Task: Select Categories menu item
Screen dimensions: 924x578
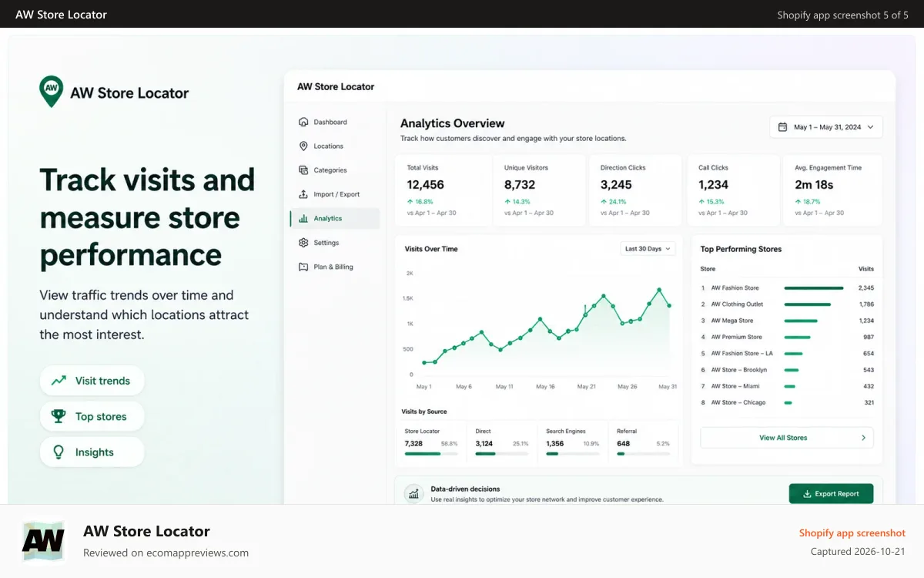Action: click(x=335, y=170)
